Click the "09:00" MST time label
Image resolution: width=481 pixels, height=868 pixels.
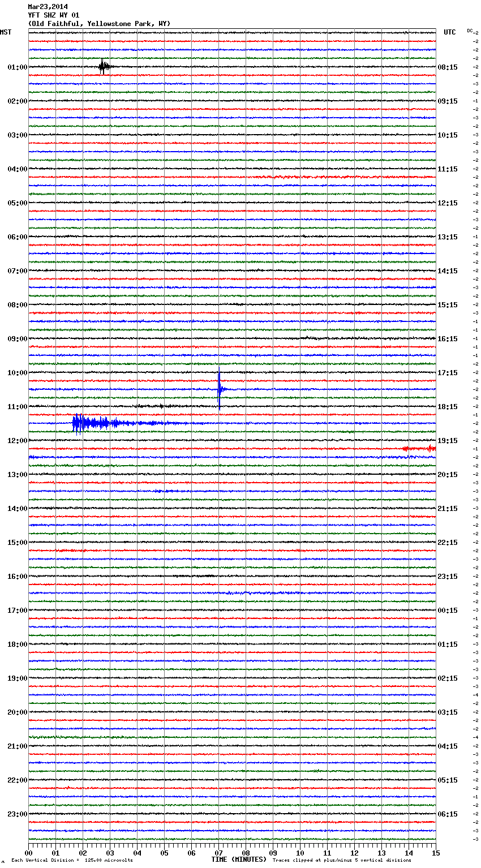click(x=18, y=339)
